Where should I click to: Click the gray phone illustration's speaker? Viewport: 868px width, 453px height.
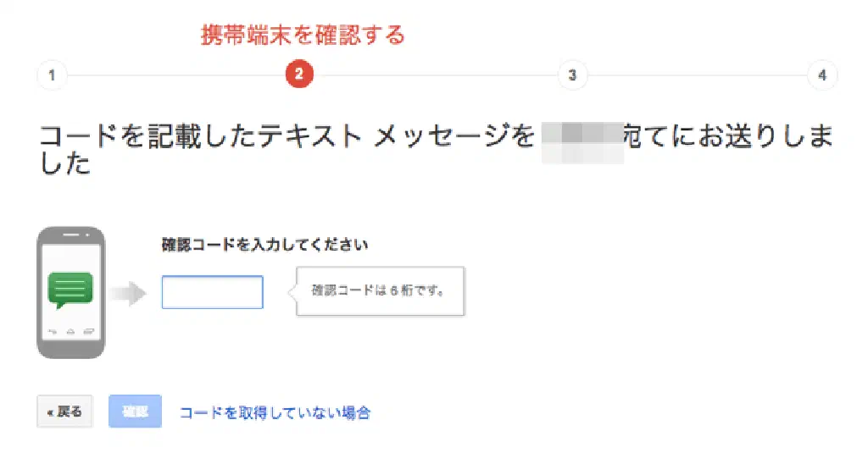tap(70, 235)
